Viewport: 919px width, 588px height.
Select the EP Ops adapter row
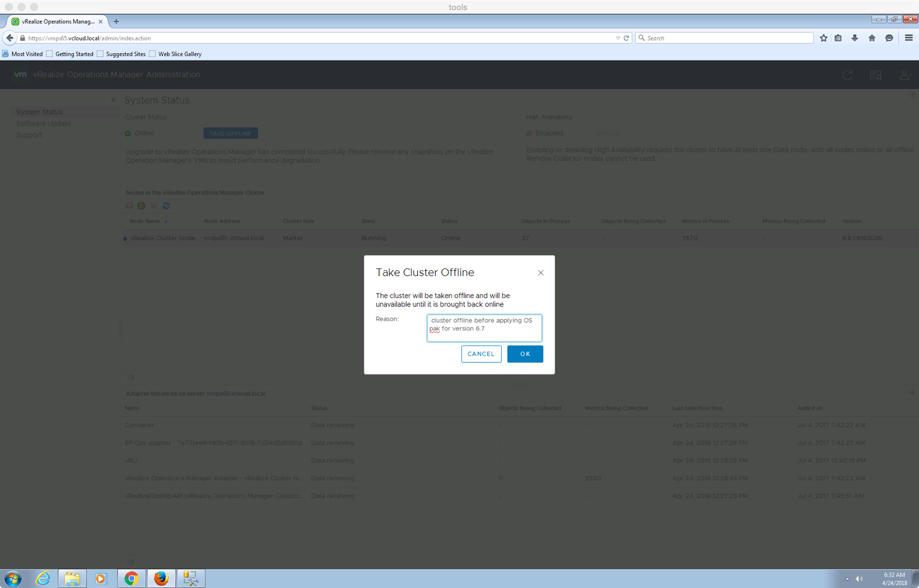(518, 443)
